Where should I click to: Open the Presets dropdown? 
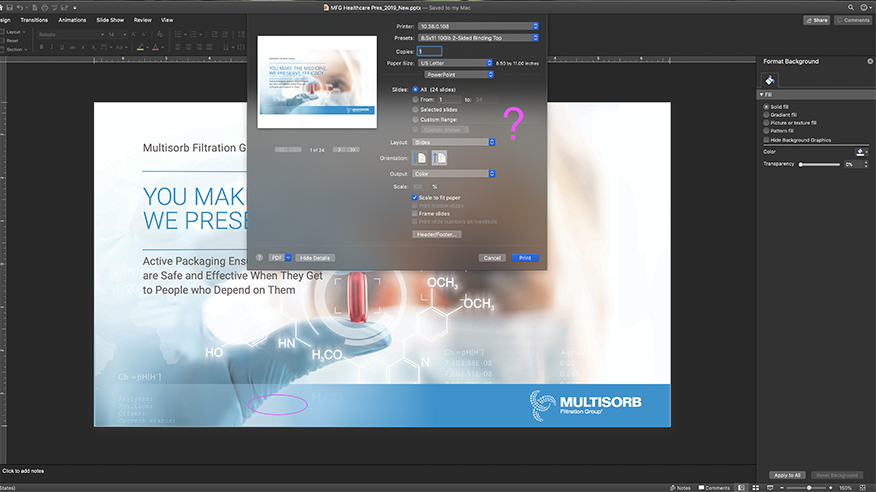pyautogui.click(x=478, y=38)
